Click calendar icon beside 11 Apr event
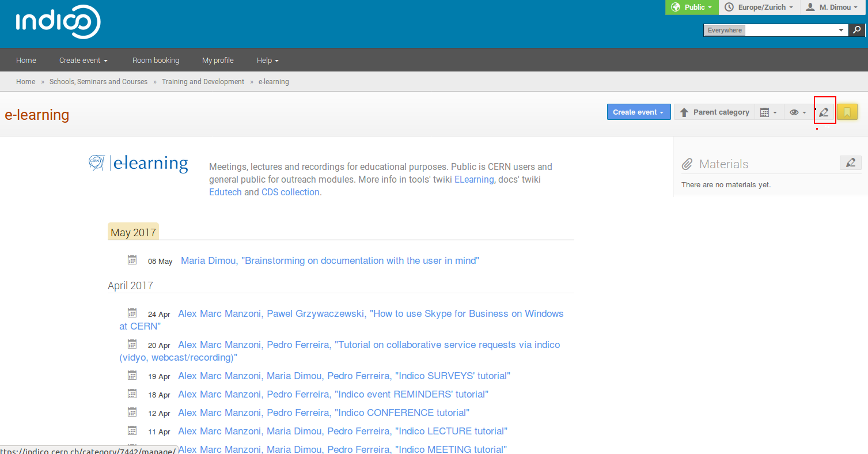Viewport: 868px width, 454px height. click(x=132, y=430)
